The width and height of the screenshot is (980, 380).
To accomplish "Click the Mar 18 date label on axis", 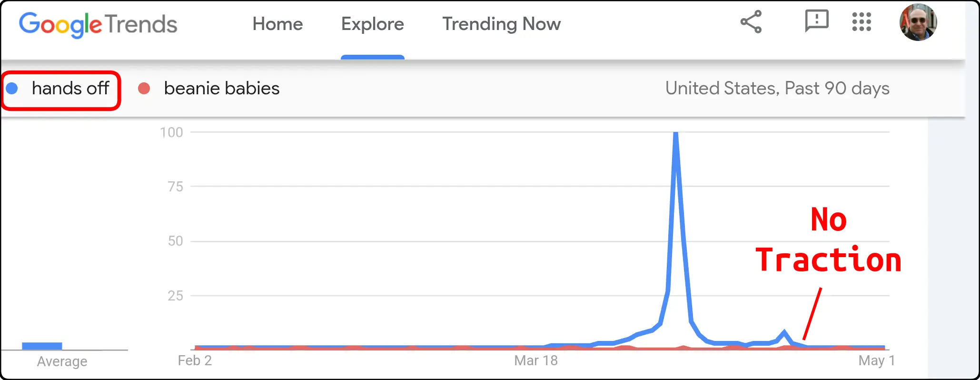I will pyautogui.click(x=536, y=360).
